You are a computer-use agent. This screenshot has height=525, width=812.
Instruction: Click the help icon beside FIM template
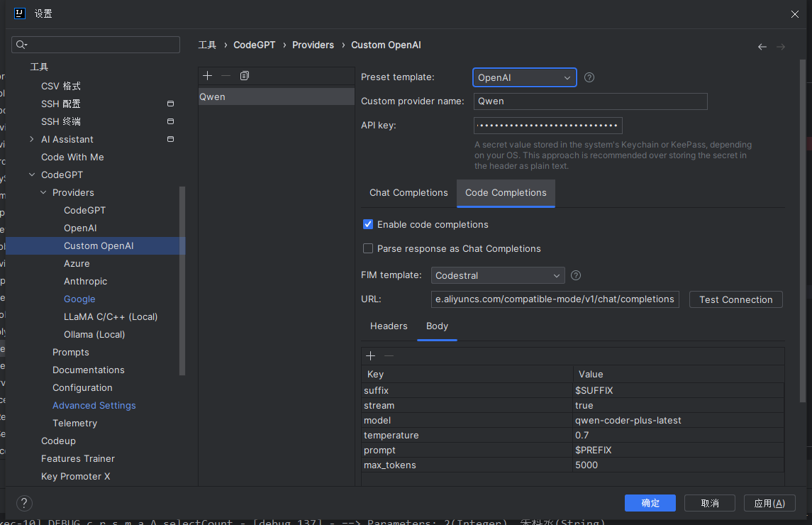[576, 275]
